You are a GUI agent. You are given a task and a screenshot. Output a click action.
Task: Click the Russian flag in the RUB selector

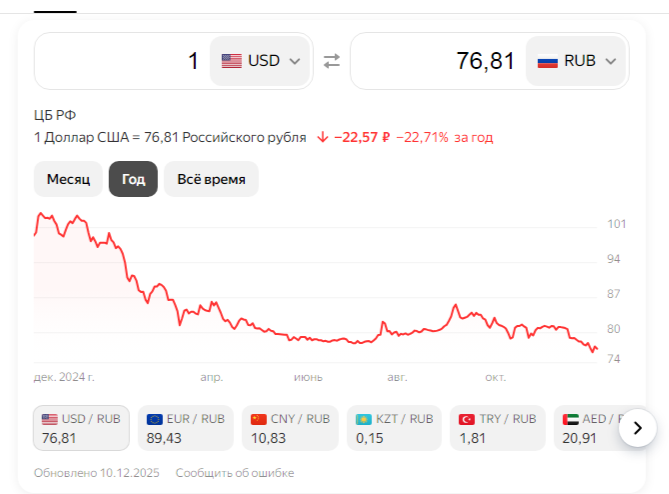click(x=547, y=61)
